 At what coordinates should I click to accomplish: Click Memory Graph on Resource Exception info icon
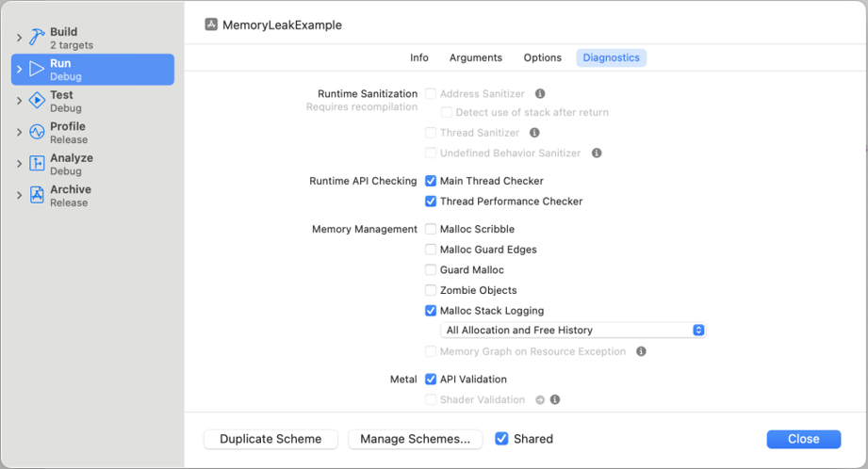(x=641, y=352)
